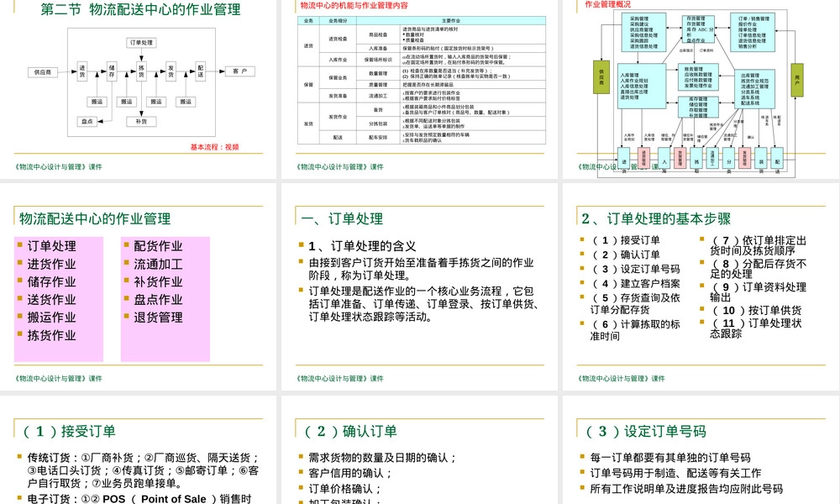Click the 入库作业 table cell

[338, 60]
